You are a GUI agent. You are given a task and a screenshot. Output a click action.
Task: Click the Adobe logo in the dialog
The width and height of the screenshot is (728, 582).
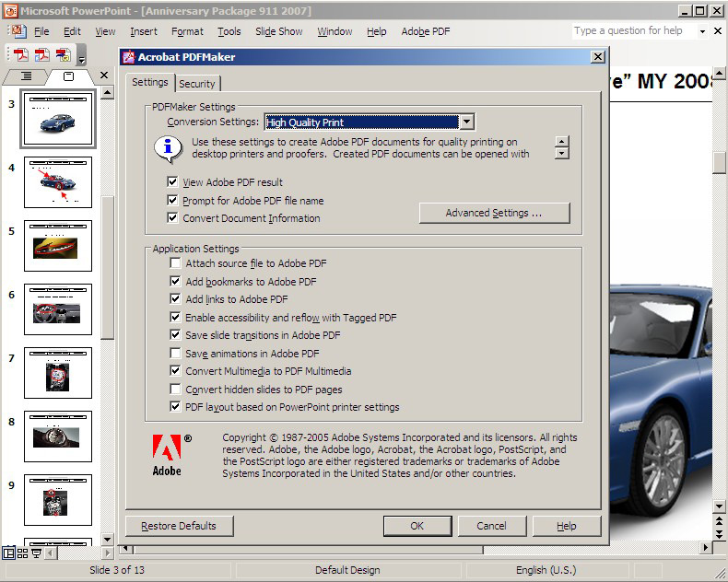point(167,455)
